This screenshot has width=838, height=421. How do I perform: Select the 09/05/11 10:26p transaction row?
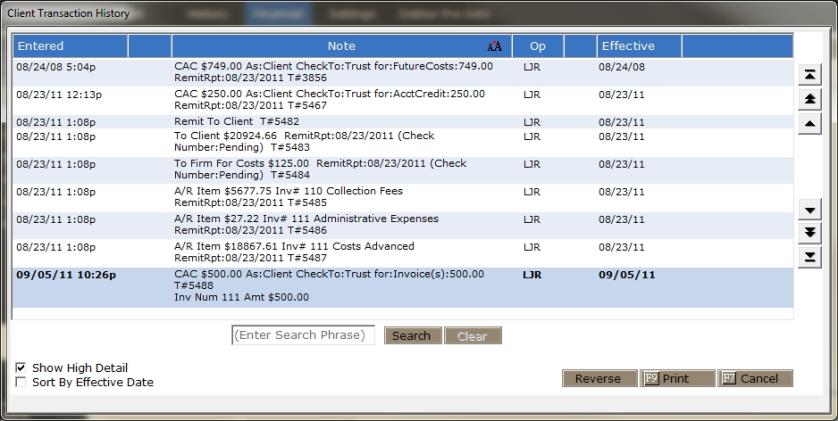(340, 286)
